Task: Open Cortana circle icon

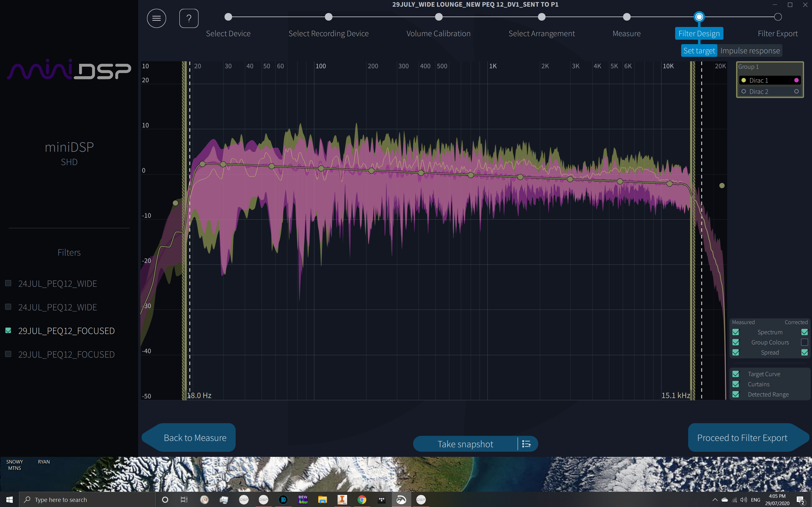Action: (x=165, y=500)
